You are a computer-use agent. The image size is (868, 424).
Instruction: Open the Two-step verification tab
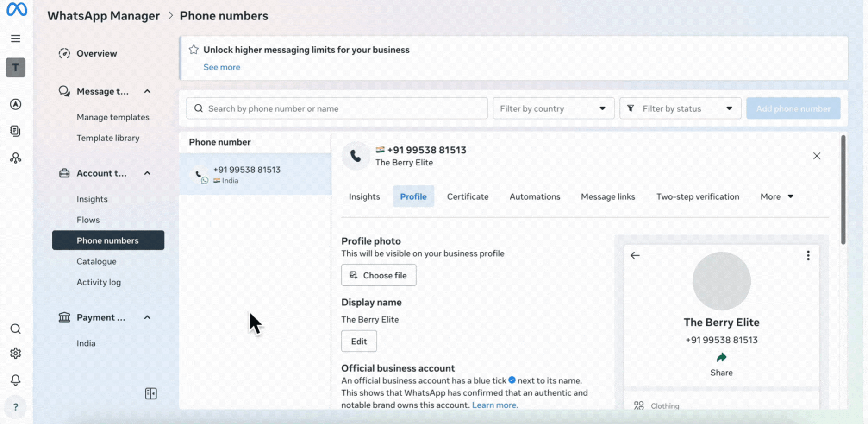click(x=698, y=196)
